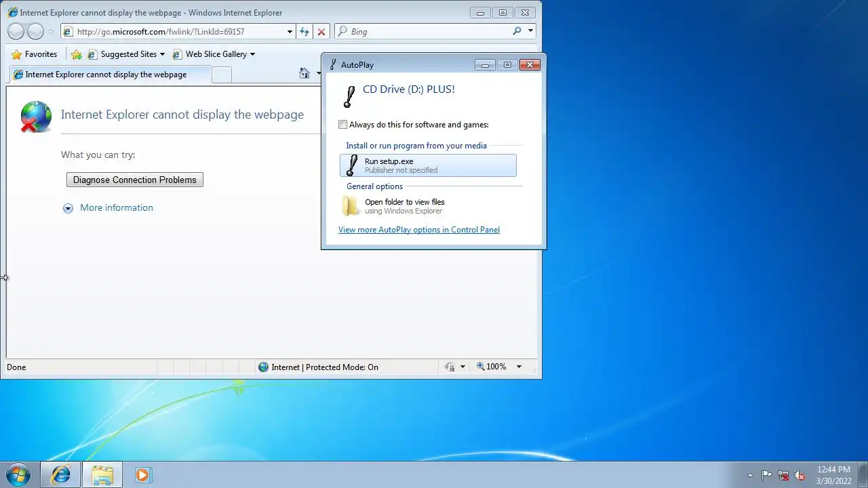Open the Web Slice Gallery dropdown
Viewport: 868px width, 488px height.
click(x=214, y=54)
